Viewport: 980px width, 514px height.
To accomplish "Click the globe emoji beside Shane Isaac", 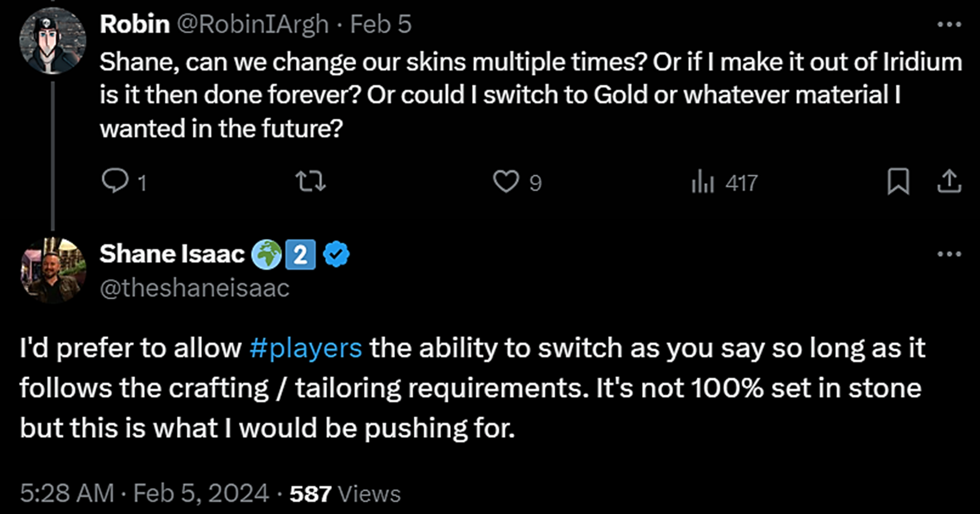I will point(266,254).
